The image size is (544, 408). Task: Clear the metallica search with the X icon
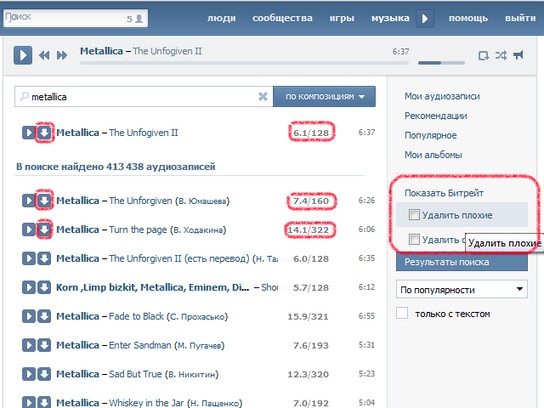coord(263,96)
